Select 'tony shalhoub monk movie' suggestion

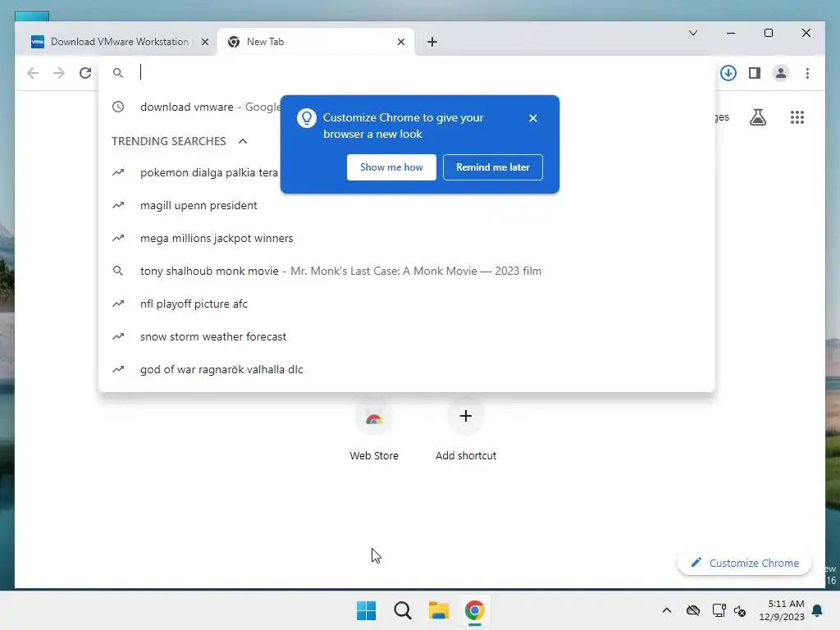pyautogui.click(x=407, y=271)
